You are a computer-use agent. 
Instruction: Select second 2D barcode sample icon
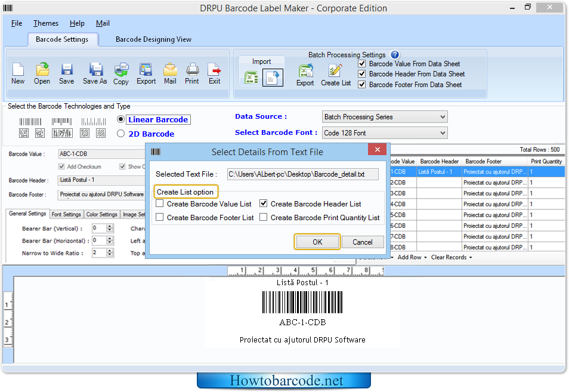[40, 133]
